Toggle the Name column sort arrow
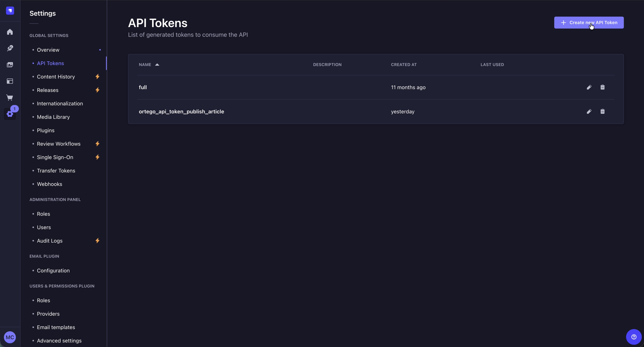Image resolution: width=644 pixels, height=347 pixels. point(157,65)
